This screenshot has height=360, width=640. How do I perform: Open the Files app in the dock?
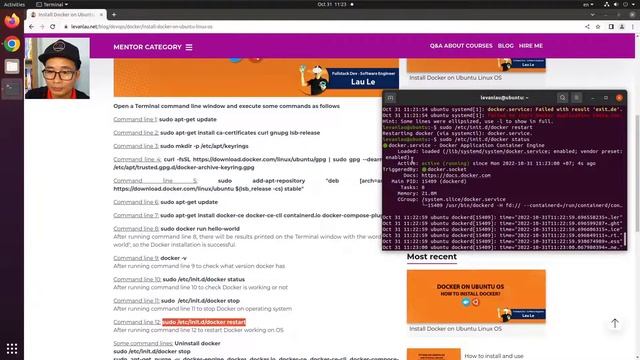12,66
